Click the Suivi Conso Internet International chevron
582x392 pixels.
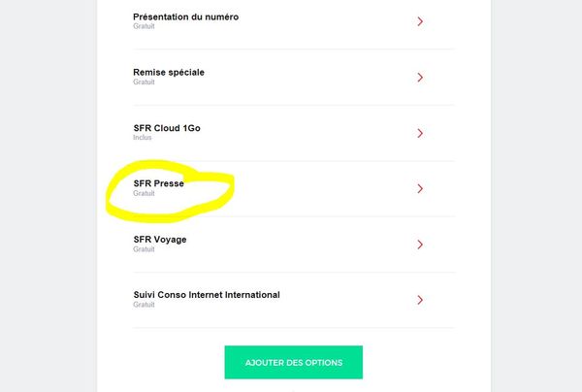[420, 300]
